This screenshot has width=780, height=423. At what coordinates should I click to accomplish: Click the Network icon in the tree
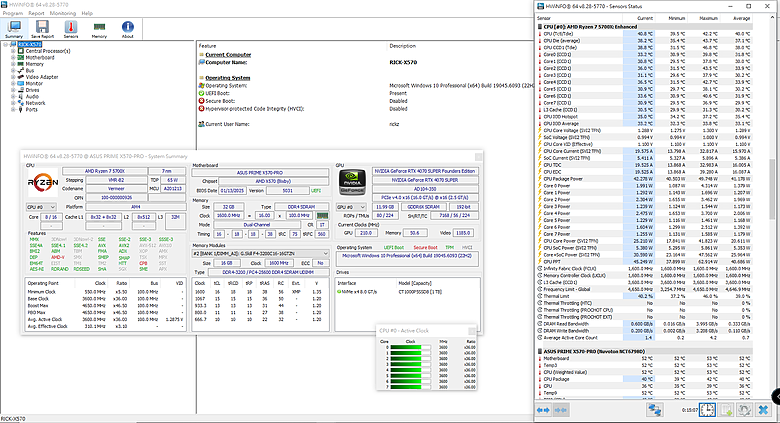[x=21, y=103]
